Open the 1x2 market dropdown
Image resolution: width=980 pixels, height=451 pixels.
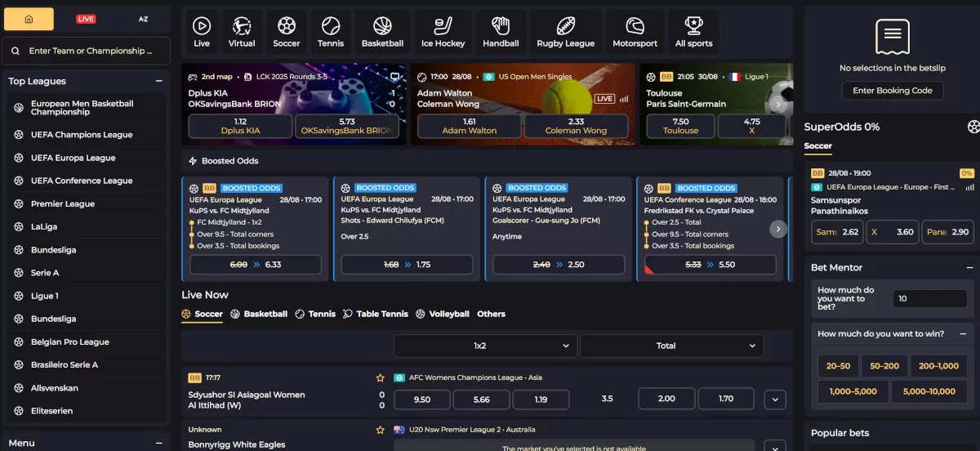click(x=485, y=346)
